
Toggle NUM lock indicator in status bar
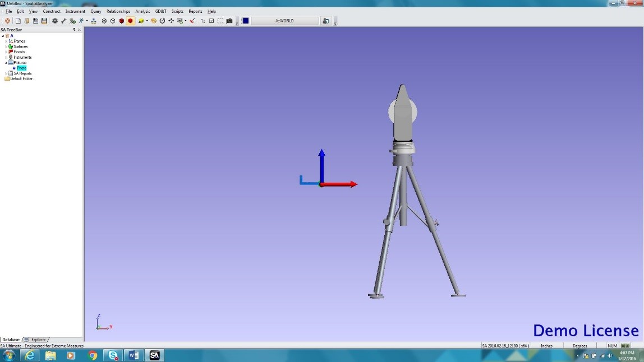point(611,346)
